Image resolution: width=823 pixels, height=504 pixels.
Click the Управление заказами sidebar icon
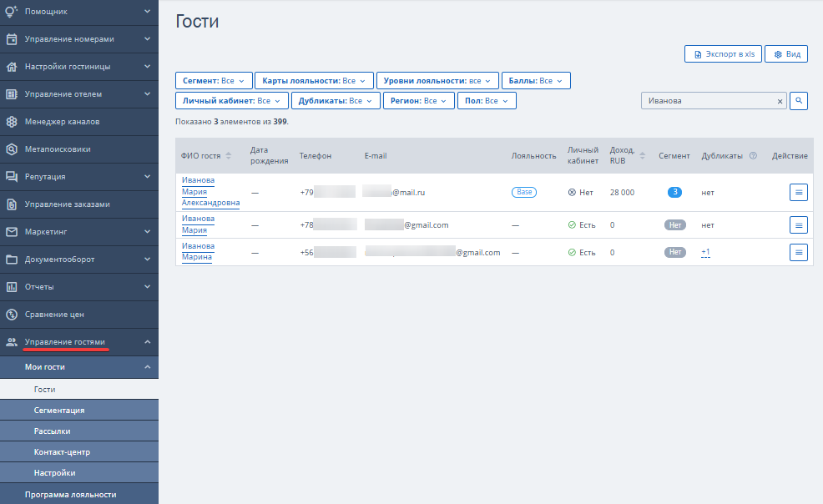12,204
